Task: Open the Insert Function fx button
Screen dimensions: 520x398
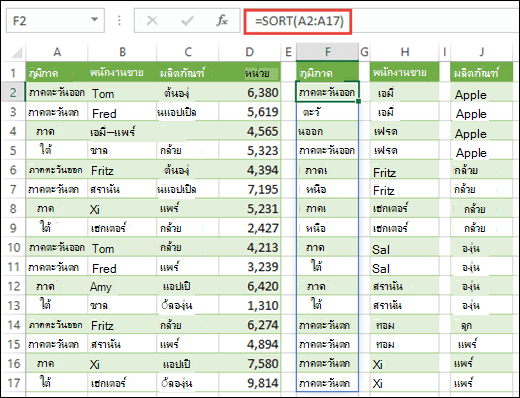Action: (222, 21)
